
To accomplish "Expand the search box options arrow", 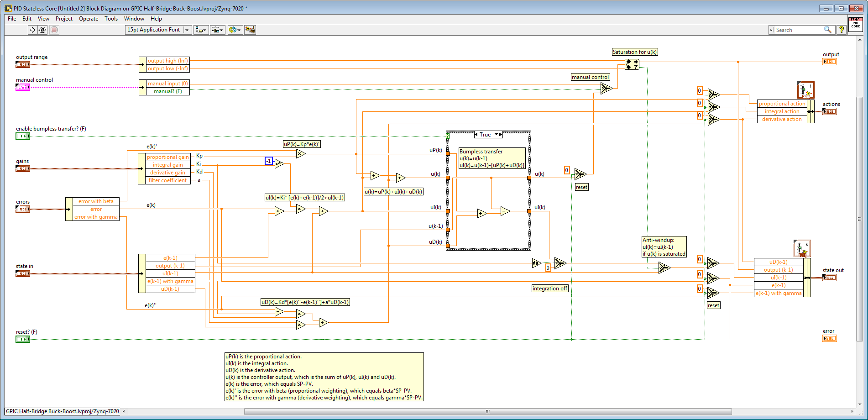I will pos(771,30).
